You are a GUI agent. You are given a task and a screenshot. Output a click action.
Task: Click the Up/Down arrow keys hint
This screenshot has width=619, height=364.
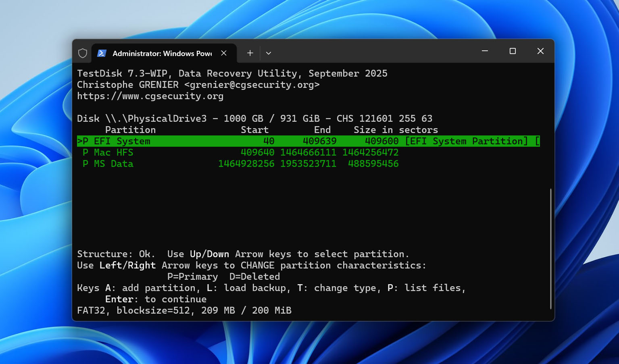click(210, 254)
